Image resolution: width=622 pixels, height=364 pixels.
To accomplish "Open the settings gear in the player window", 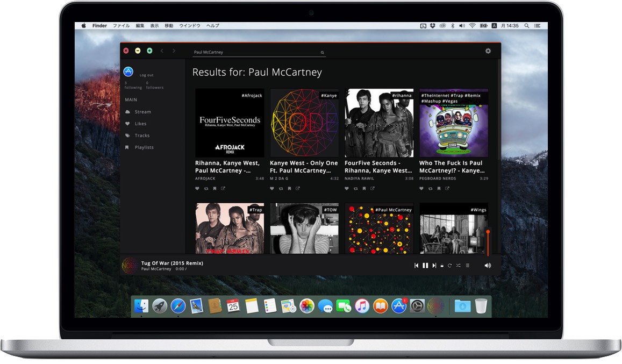I will point(488,51).
